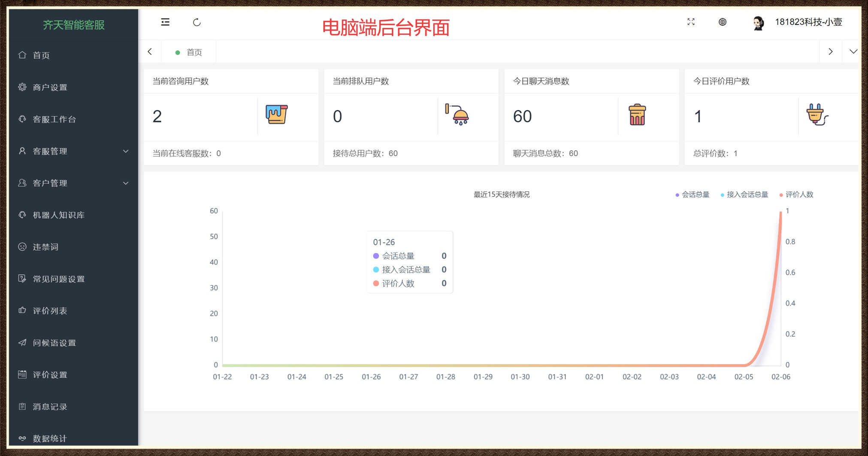Image resolution: width=868 pixels, height=456 pixels.
Task: Click the 客服管理 person icon
Action: click(22, 151)
